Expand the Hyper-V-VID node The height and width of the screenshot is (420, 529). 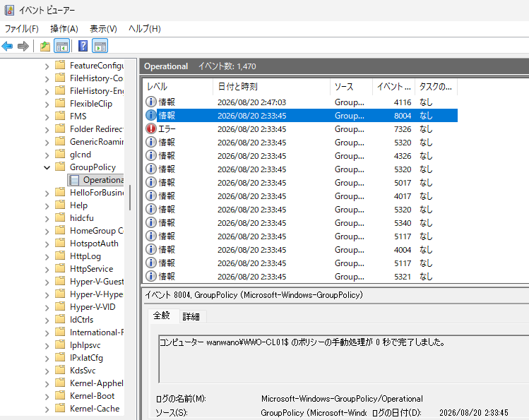point(47,308)
